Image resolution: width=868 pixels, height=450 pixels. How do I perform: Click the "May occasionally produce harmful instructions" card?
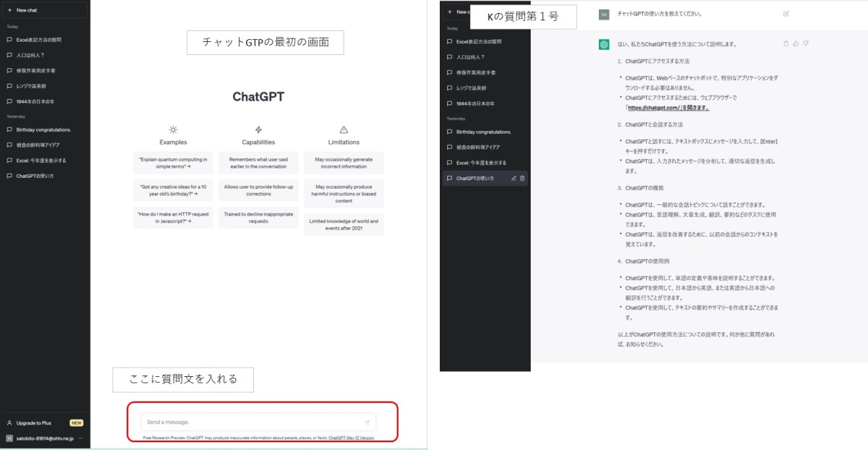tap(344, 194)
